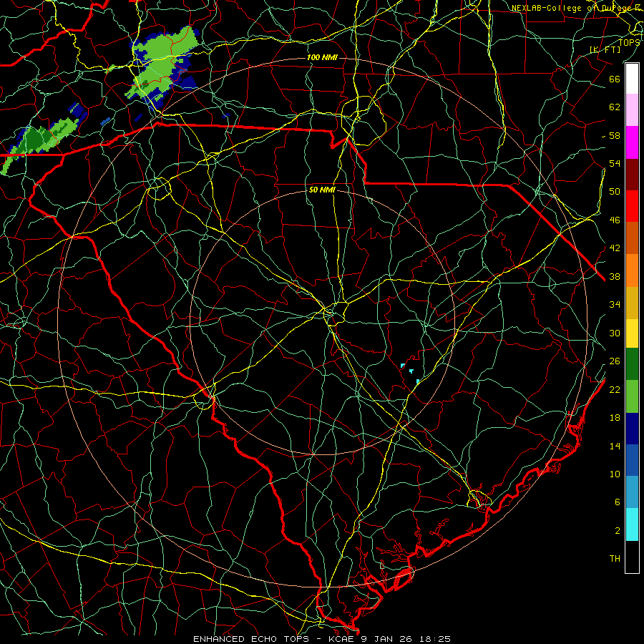
Task: Click the '38' legend value
Action: tap(615, 277)
